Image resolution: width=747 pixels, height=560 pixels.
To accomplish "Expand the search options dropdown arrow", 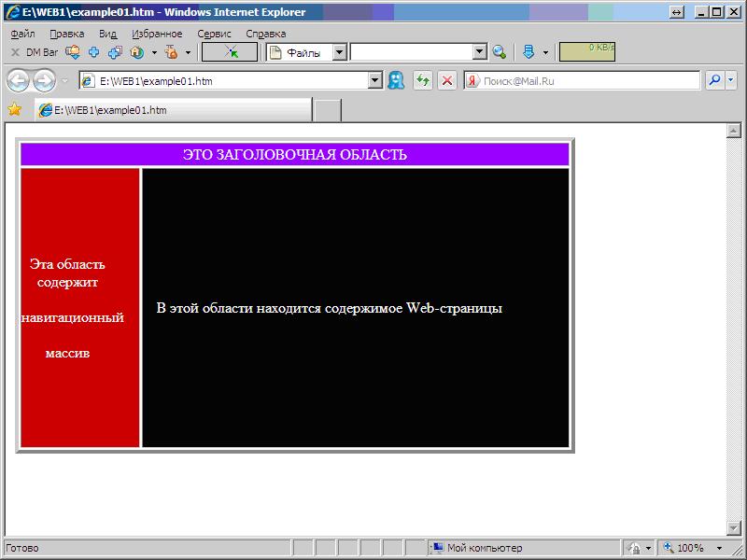I will coord(731,80).
